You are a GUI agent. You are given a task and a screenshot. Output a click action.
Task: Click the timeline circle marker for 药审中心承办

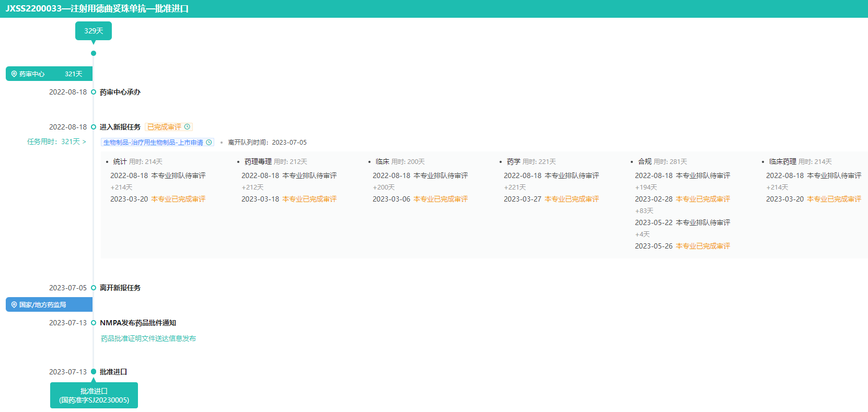tap(94, 92)
